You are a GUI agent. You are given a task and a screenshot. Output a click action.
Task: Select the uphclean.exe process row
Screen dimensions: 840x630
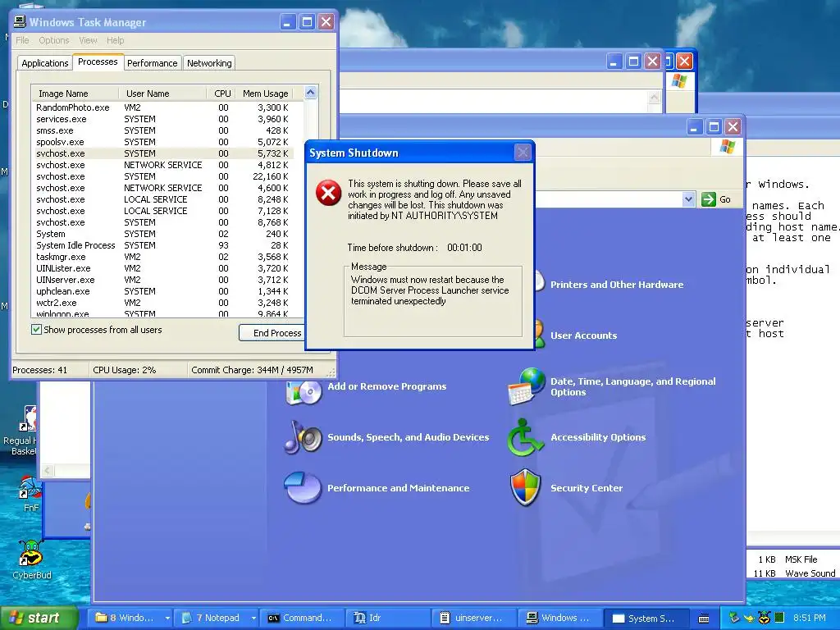tap(163, 291)
